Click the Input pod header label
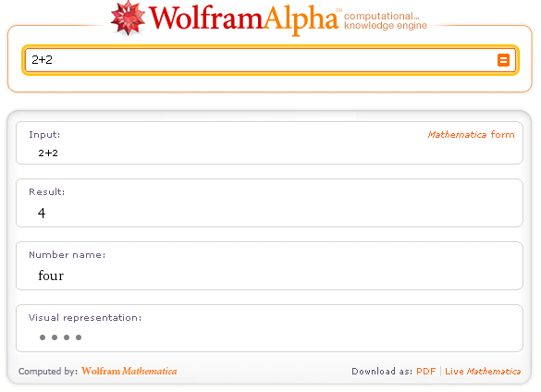This screenshot has width=541, height=392. point(44,135)
